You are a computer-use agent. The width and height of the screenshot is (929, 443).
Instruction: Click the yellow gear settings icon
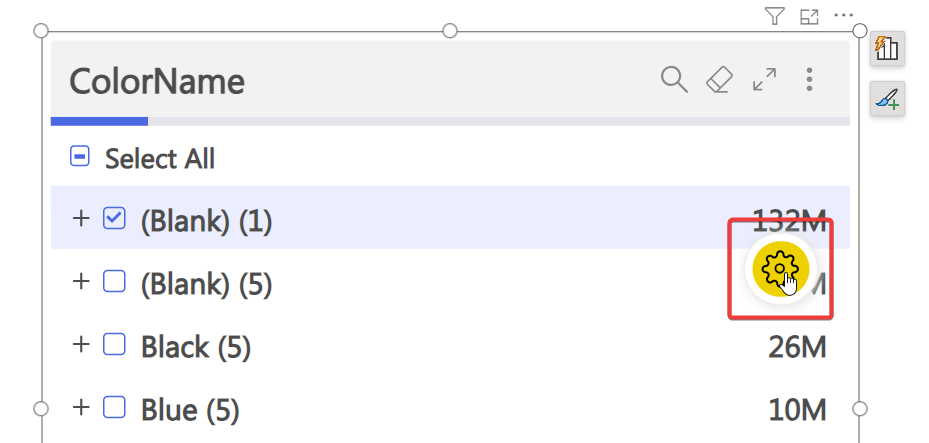[779, 268]
